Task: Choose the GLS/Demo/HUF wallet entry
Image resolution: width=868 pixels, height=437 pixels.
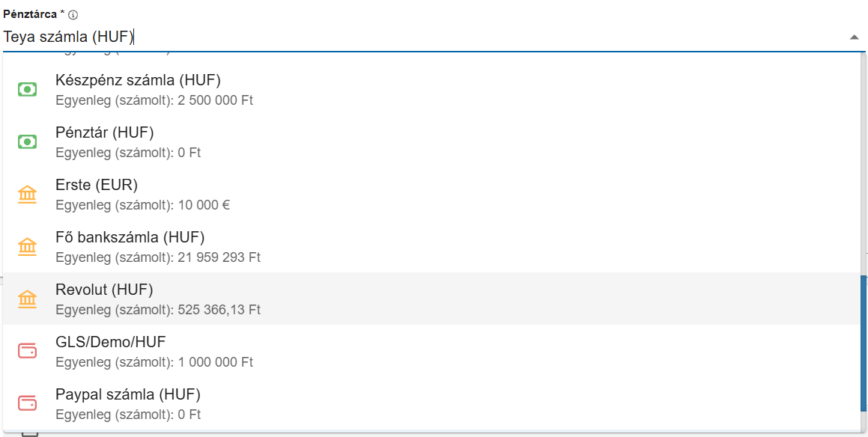Action: [x=110, y=343]
